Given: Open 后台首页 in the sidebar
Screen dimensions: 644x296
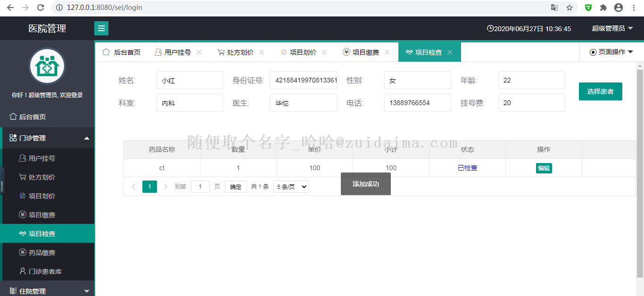Looking at the screenshot, I should click(47, 117).
